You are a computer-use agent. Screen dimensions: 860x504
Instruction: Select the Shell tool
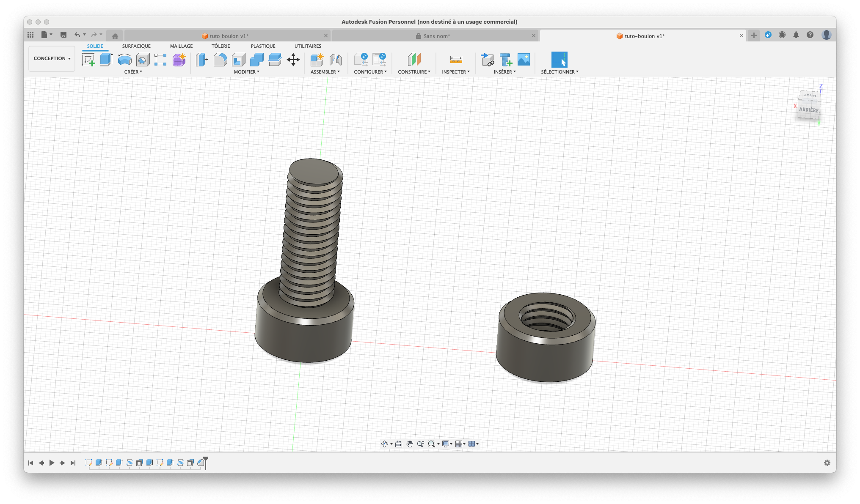point(238,60)
